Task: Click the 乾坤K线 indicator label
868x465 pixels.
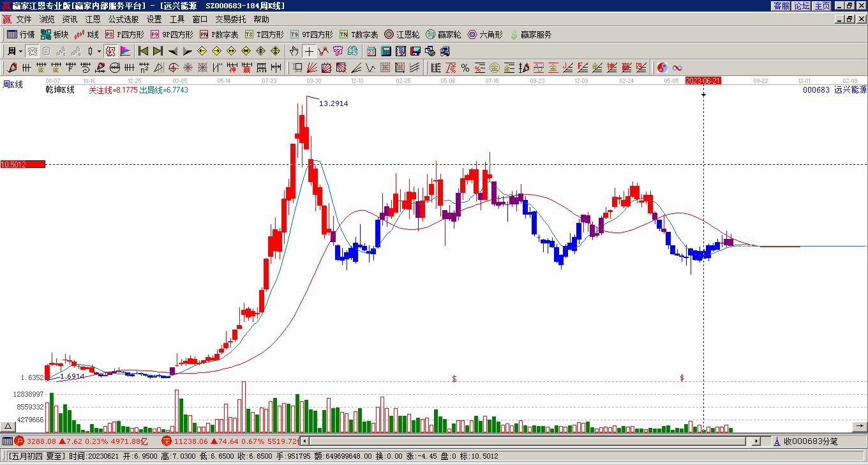Action: (x=60, y=90)
